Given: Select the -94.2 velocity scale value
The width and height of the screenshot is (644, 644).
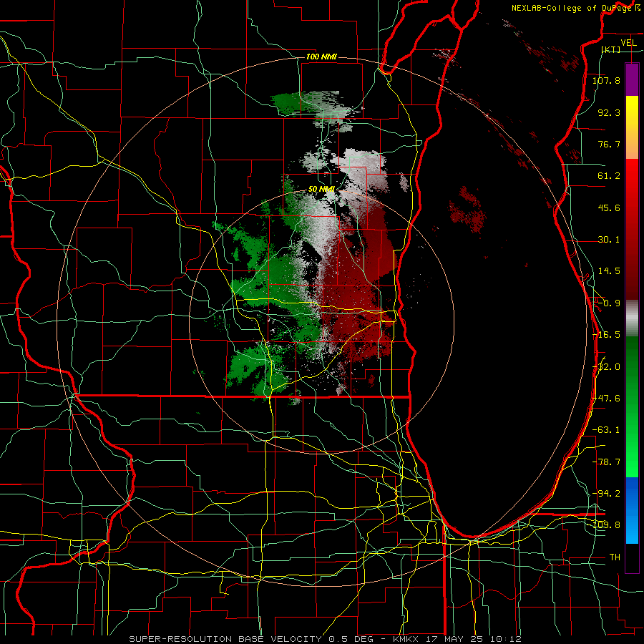Looking at the screenshot, I should coord(606,494).
